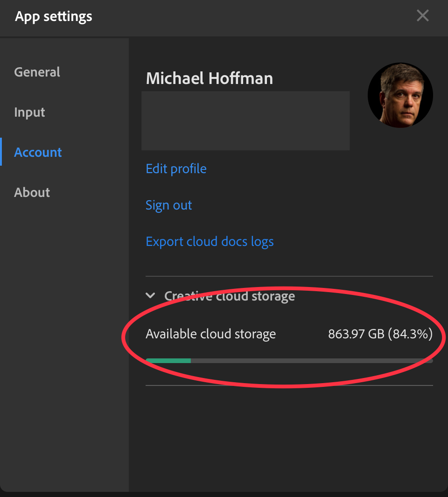
Task: Click the chevron beside Creative cloud storage
Action: (x=150, y=295)
